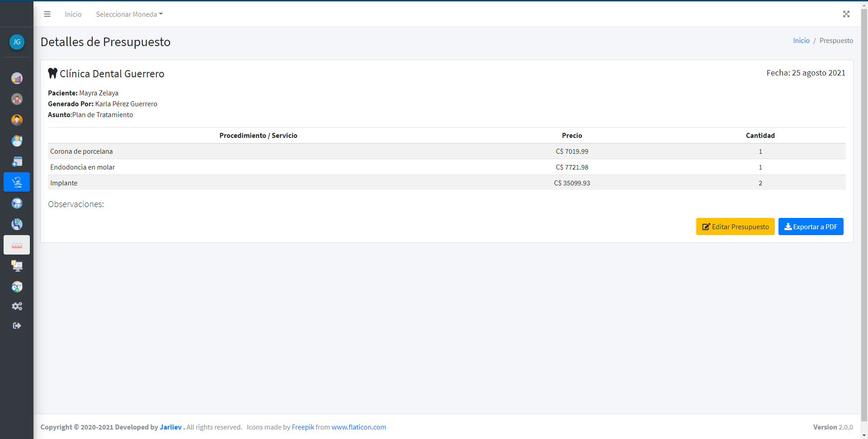Go to Inicio in top navbar

point(73,14)
